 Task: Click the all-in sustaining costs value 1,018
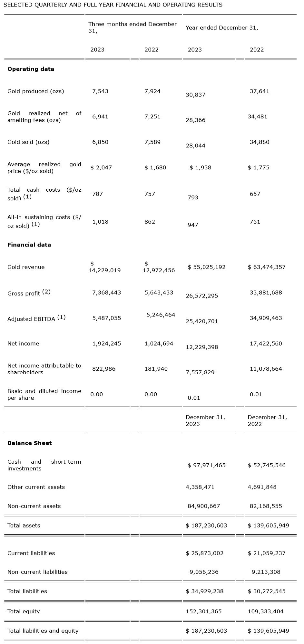(100, 222)
